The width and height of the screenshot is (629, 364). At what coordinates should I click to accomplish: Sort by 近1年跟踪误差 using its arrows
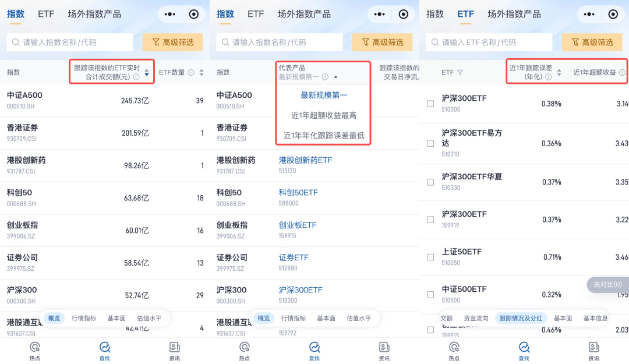559,73
